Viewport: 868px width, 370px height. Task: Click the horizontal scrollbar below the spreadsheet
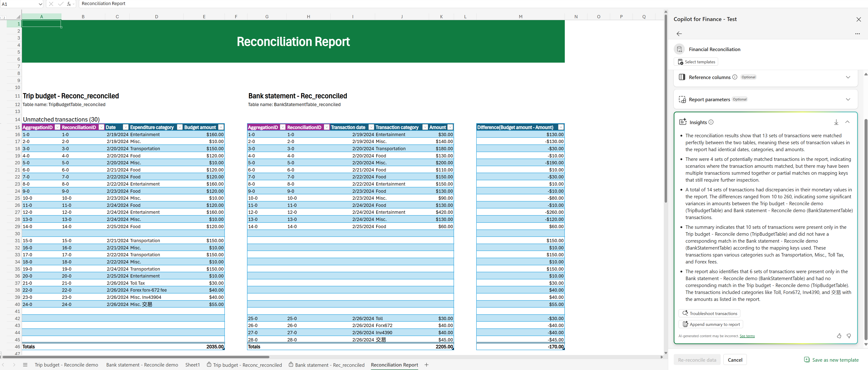point(135,357)
